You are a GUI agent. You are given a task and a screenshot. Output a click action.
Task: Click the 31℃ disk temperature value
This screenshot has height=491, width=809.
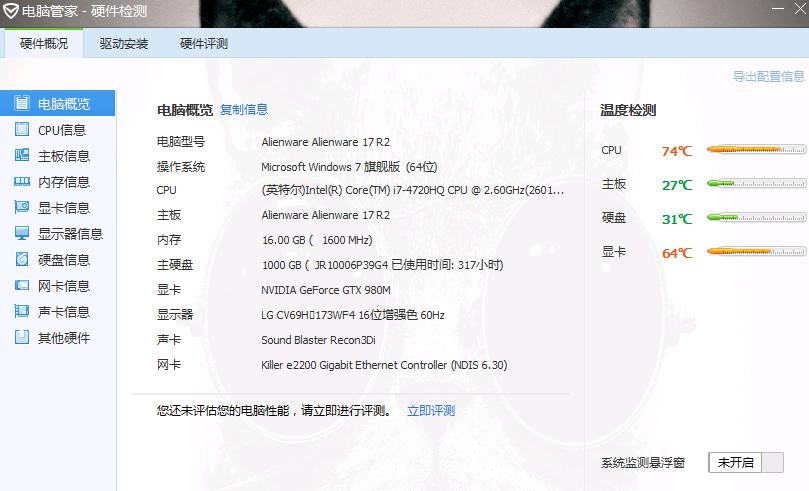[677, 219]
